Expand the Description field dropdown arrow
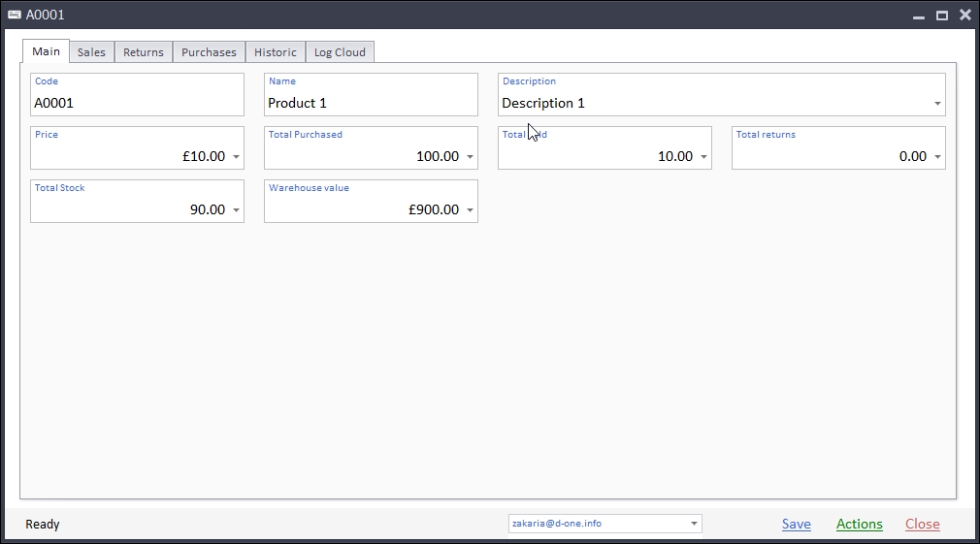 (x=937, y=104)
